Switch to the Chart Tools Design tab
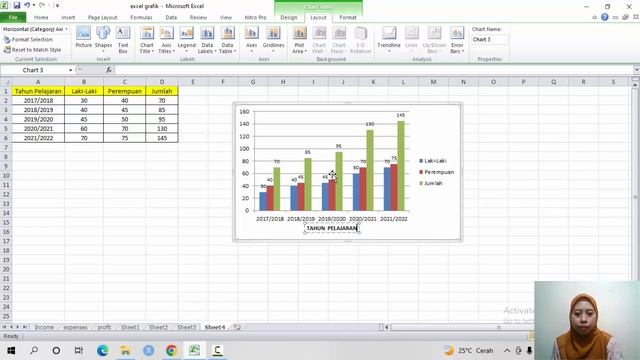 click(x=289, y=18)
